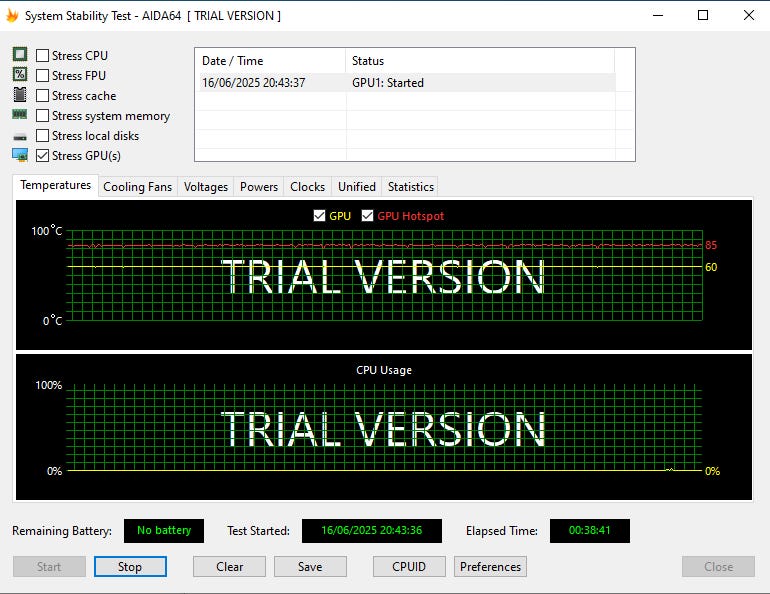Click the Save button
Screen dimensions: 770x594
[310, 567]
